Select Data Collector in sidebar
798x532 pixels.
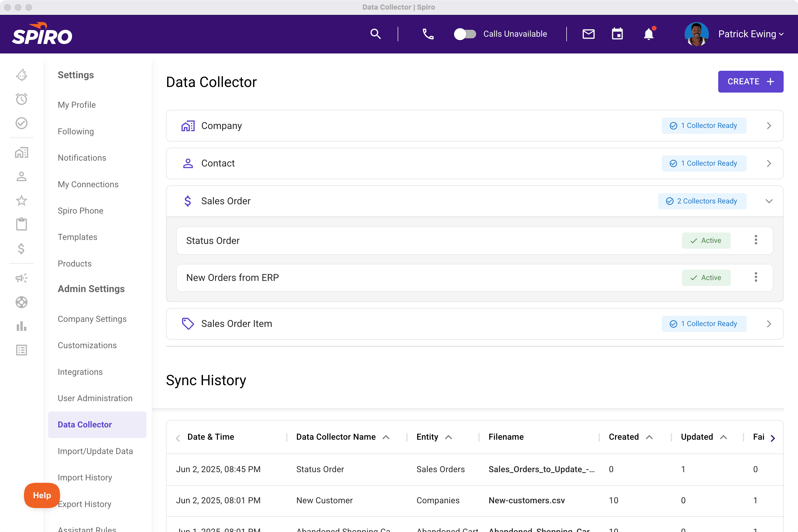pos(97,425)
